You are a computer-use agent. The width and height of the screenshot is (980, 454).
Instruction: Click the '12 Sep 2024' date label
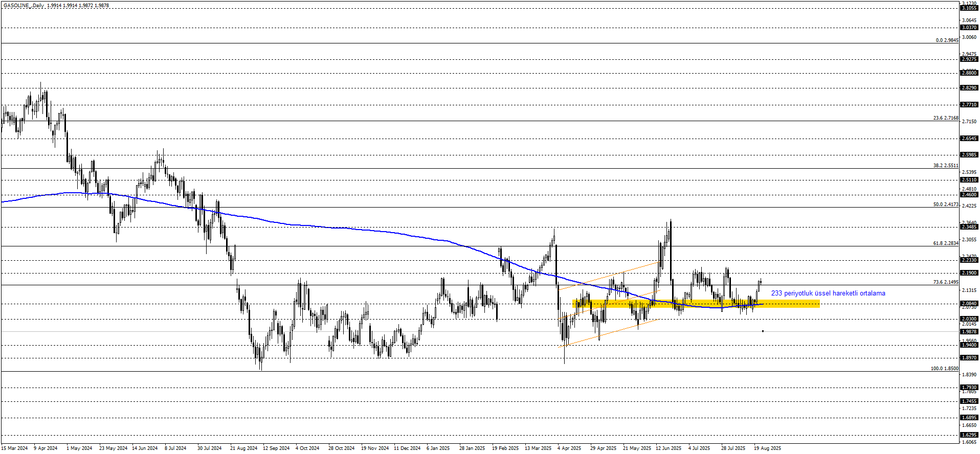tap(276, 448)
